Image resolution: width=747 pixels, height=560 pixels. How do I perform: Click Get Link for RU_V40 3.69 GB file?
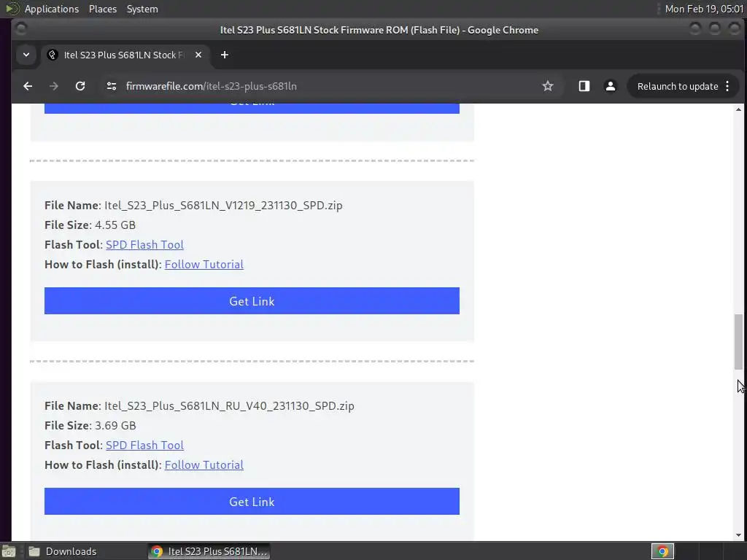[x=252, y=502]
